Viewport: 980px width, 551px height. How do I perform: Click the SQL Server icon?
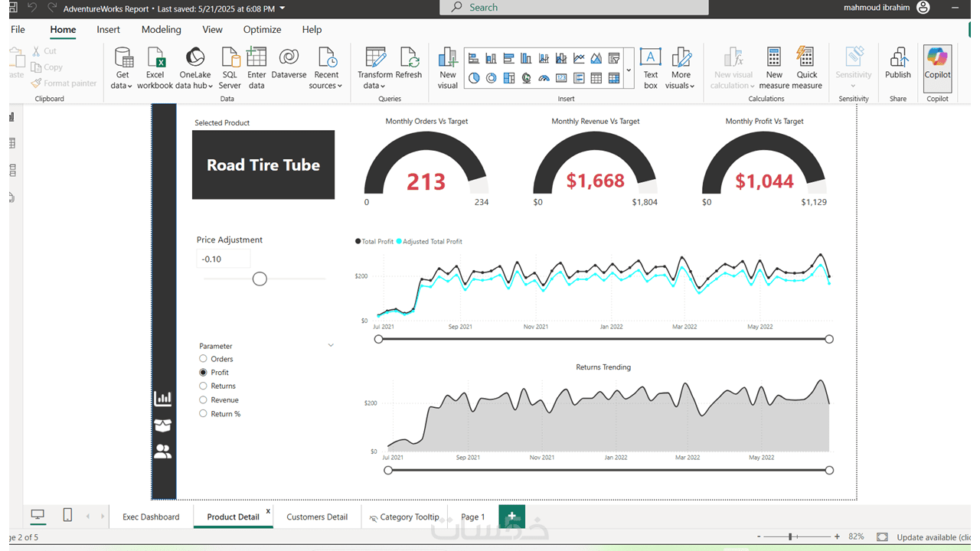coord(230,67)
